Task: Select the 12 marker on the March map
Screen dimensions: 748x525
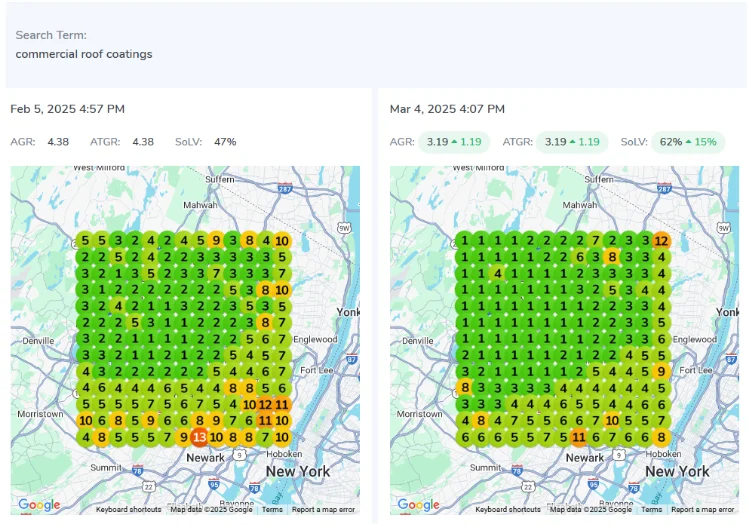Action: 661,240
